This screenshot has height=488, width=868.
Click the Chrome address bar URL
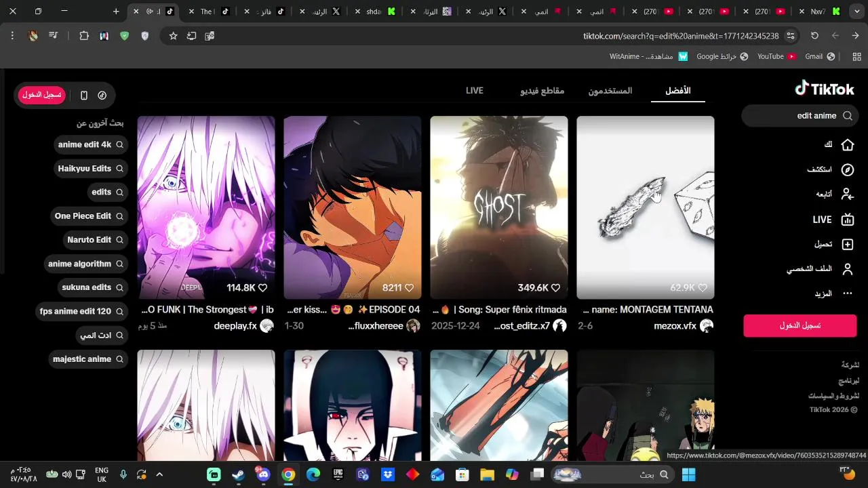(681, 36)
